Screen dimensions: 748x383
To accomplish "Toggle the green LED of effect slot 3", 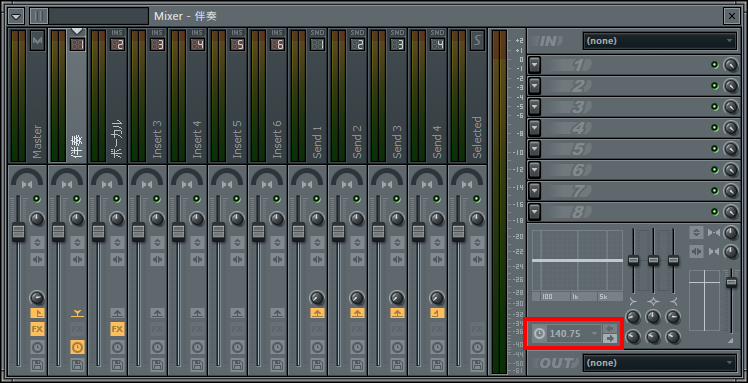I will pos(715,107).
